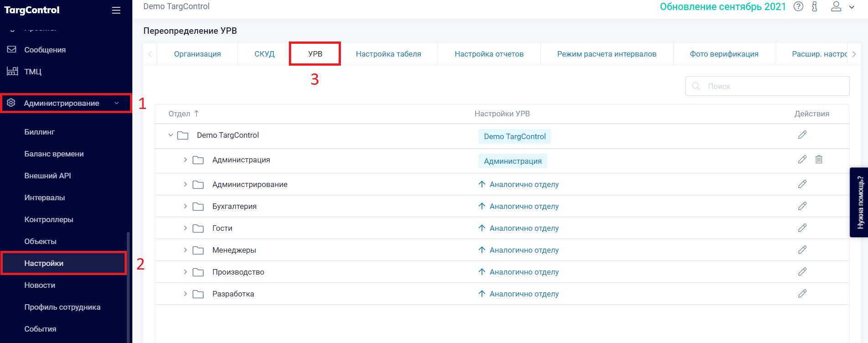868x343 pixels.
Task: Expand the Производство department row
Action: pyautogui.click(x=185, y=272)
